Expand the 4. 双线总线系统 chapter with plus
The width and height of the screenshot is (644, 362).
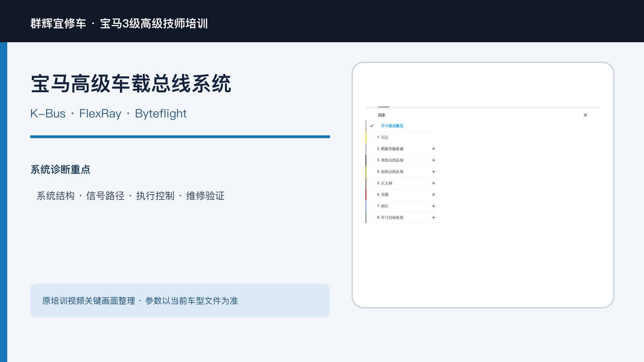click(433, 172)
